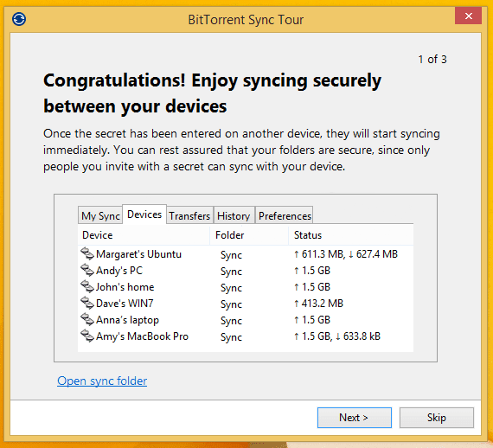
Task: Select the Amy's MacBook Pro device name
Action: click(x=142, y=336)
